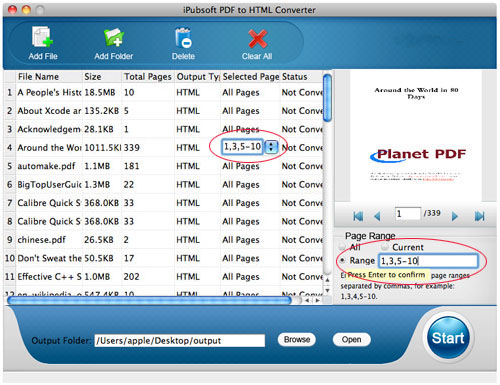Click the Add File icon
This screenshot has height=385, width=500.
[x=42, y=37]
